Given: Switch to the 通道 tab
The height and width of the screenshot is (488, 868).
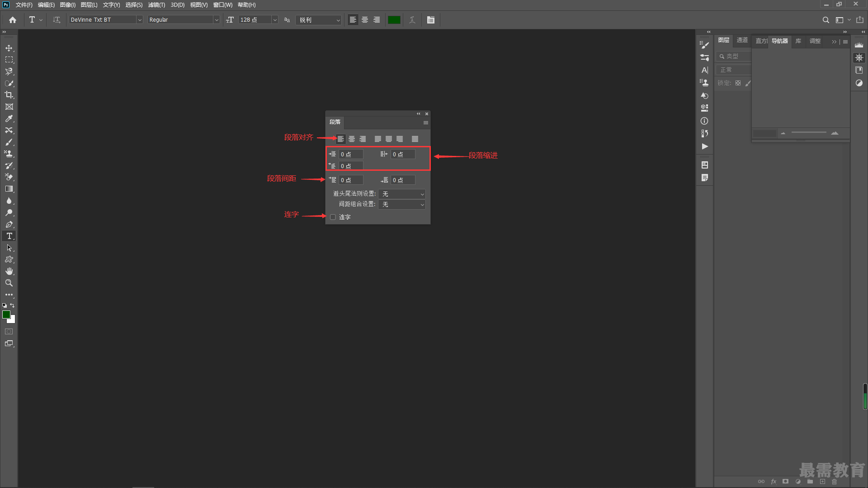Looking at the screenshot, I should tap(742, 40).
